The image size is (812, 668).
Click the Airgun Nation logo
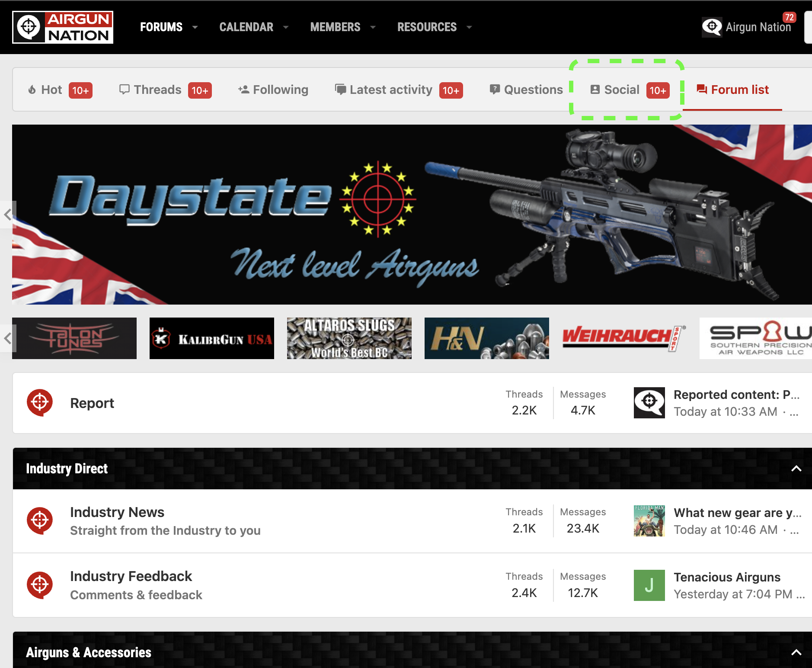click(x=63, y=27)
